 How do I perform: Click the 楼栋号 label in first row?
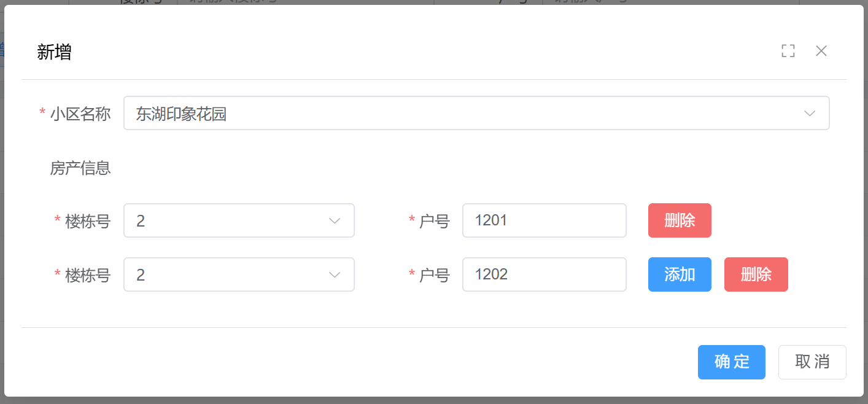88,222
